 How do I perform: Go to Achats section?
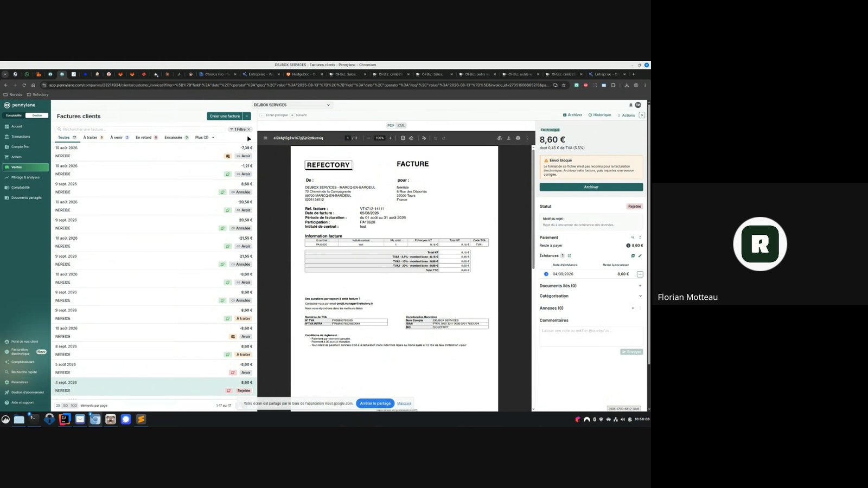16,157
